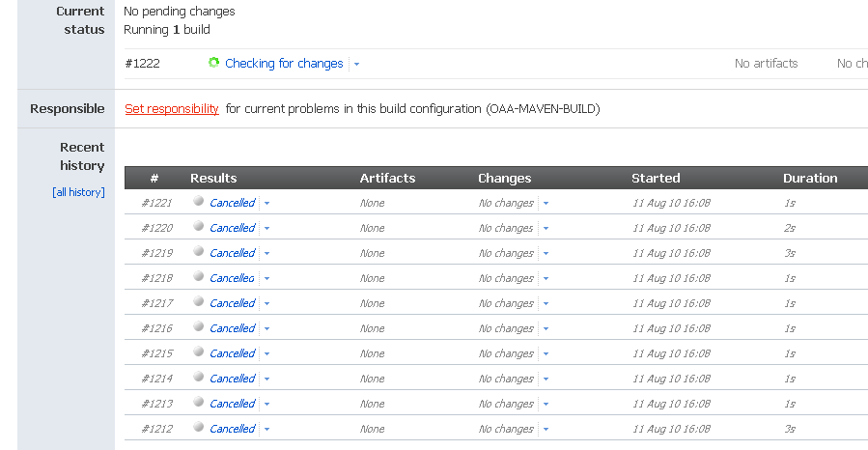The image size is (868, 450).
Task: Click the None artifacts cell of build #1217
Action: [372, 303]
